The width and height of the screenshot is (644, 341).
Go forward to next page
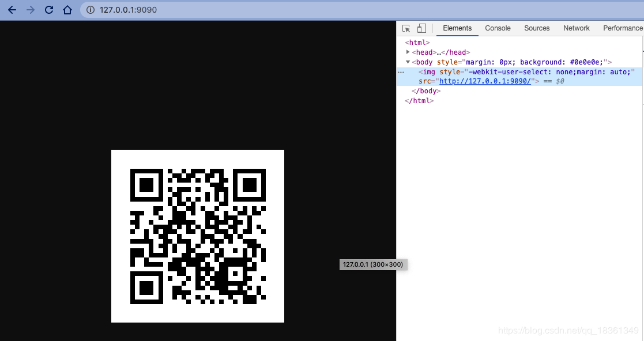click(x=31, y=10)
